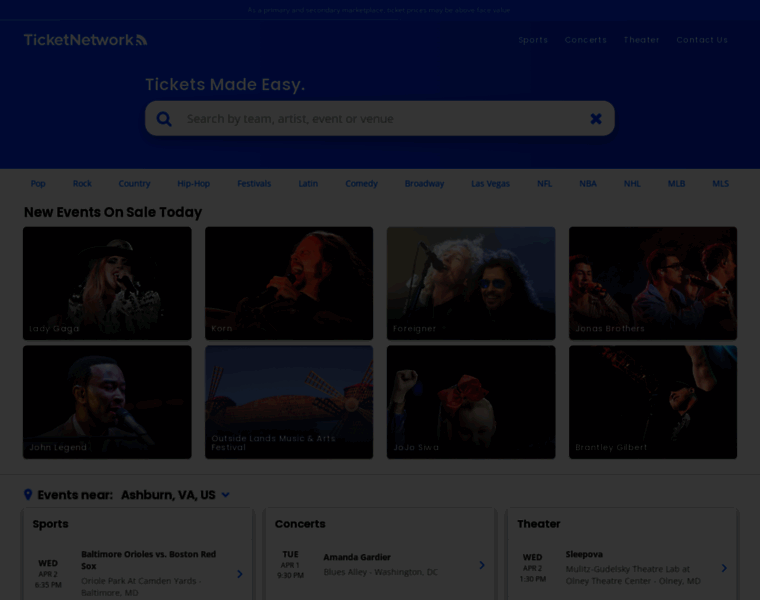Click the location pin icon
This screenshot has width=760, height=600.
28,494
